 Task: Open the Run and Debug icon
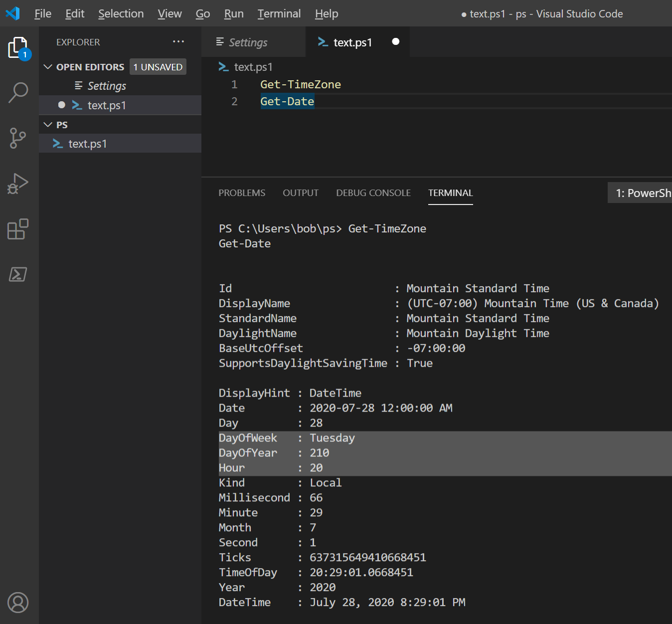pyautogui.click(x=18, y=184)
